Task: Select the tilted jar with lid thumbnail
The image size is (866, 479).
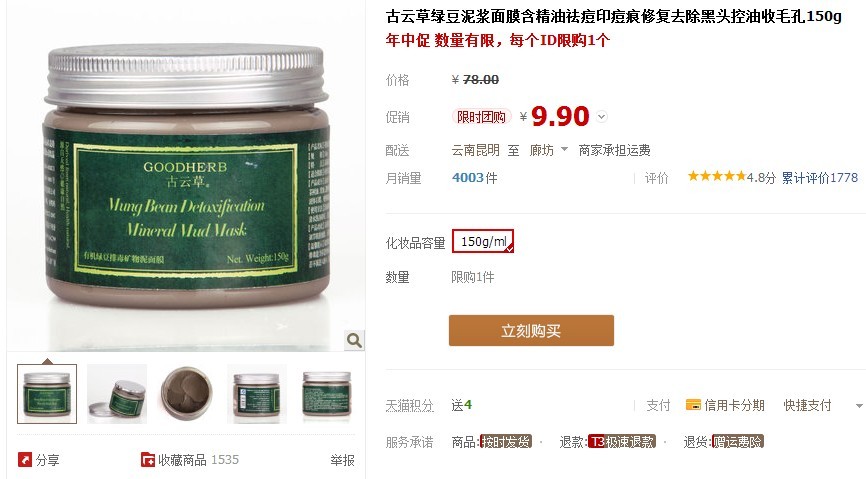Action: coord(117,394)
